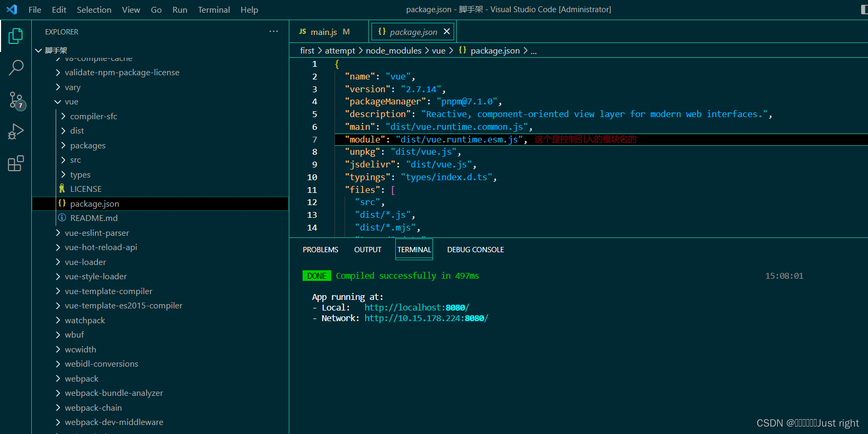Open the Terminal menu
This screenshot has height=434, width=868.
click(214, 10)
